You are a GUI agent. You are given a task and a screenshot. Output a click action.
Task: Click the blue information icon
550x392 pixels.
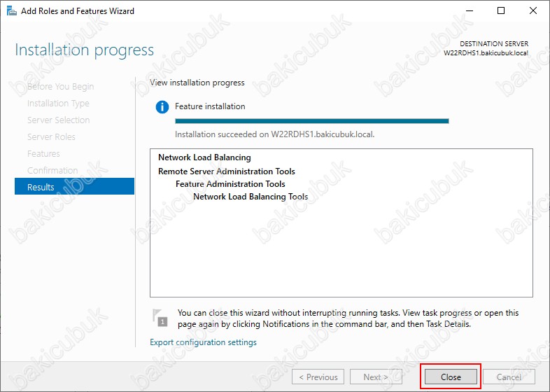tap(162, 106)
